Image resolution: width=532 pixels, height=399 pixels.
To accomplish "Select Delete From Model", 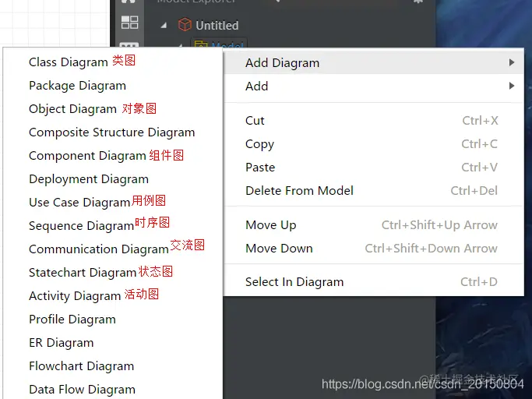I will click(374, 191).
